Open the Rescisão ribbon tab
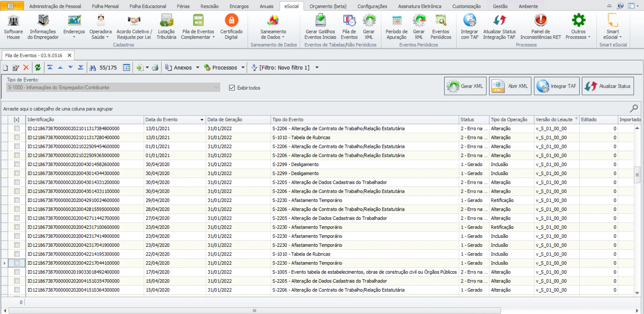The width and height of the screenshot is (644, 314). 209,6
